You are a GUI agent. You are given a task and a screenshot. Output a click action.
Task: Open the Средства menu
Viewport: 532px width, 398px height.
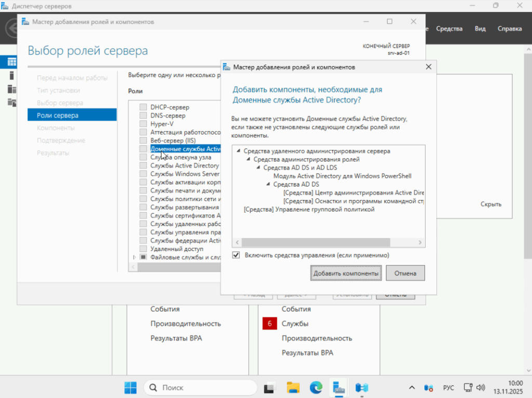point(449,29)
